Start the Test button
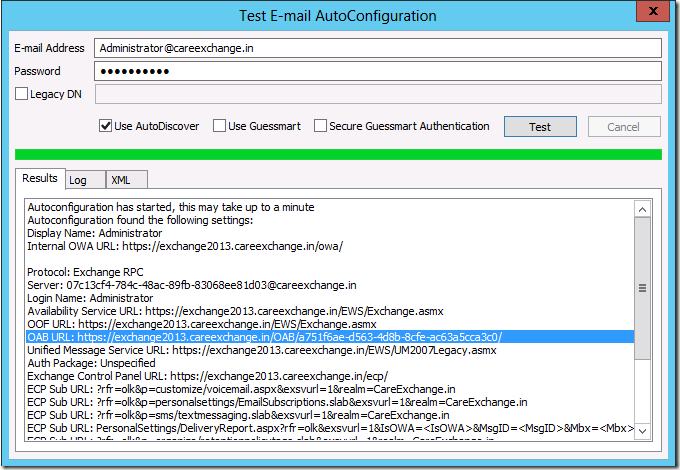The width and height of the screenshot is (680, 470). (540, 127)
